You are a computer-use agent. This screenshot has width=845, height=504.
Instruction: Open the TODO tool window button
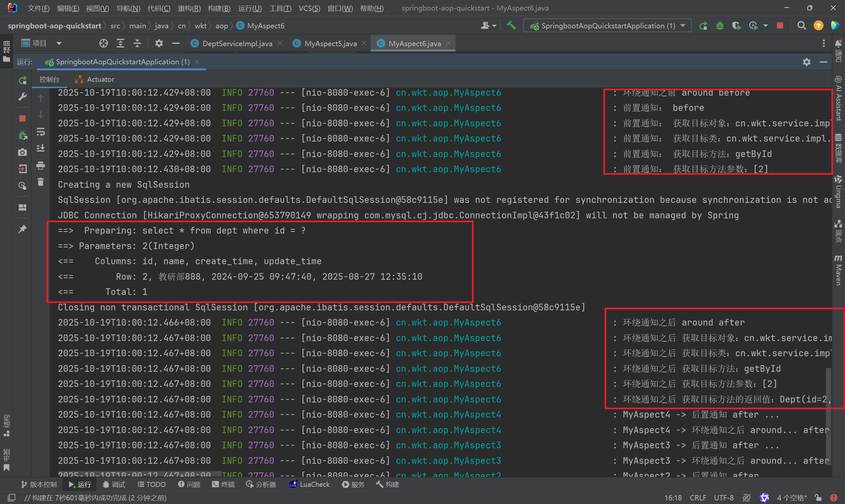point(152,484)
